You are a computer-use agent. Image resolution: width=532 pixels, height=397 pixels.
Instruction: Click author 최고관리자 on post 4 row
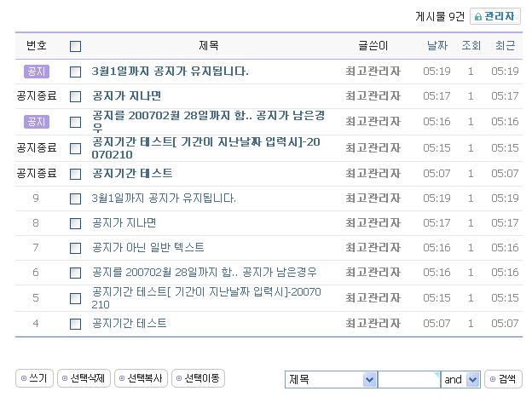click(373, 324)
